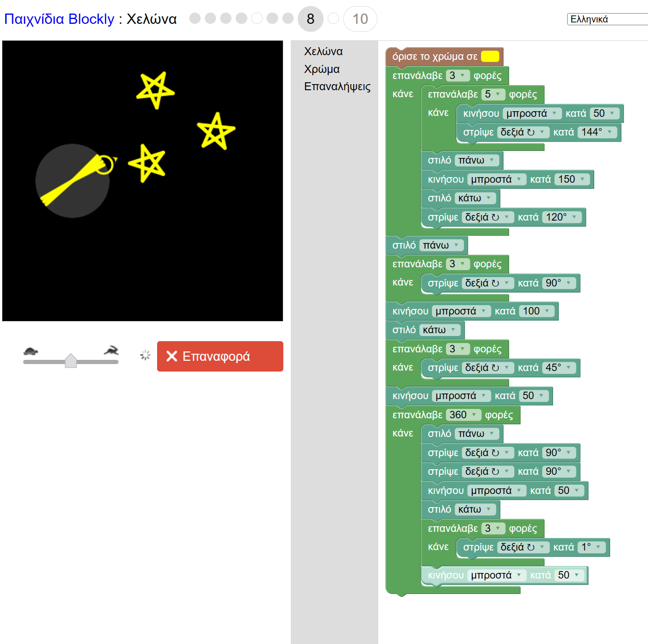The height and width of the screenshot is (644, 648).
Task: Open the language selector 'Ελληνικά'
Action: click(x=607, y=19)
